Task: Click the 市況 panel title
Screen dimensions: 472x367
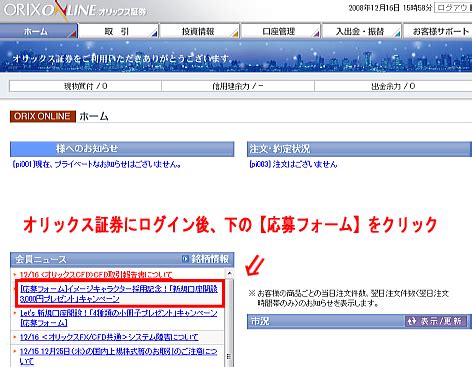Action: [x=260, y=321]
